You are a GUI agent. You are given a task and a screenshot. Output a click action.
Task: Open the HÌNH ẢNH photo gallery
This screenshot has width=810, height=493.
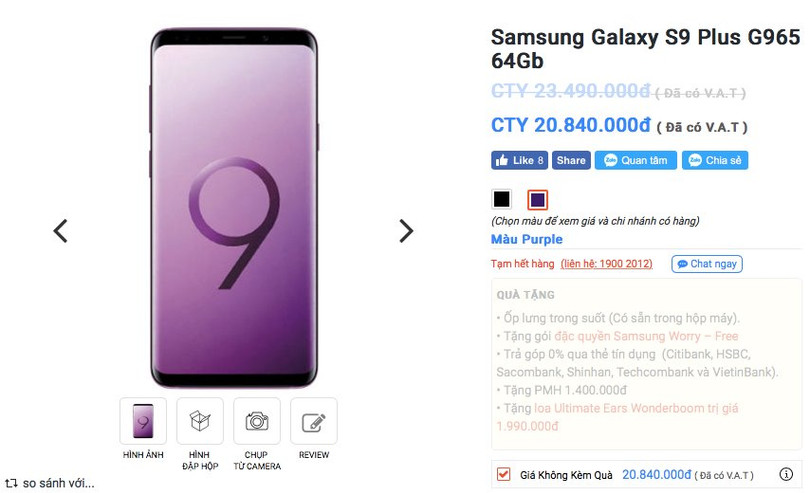[142, 422]
